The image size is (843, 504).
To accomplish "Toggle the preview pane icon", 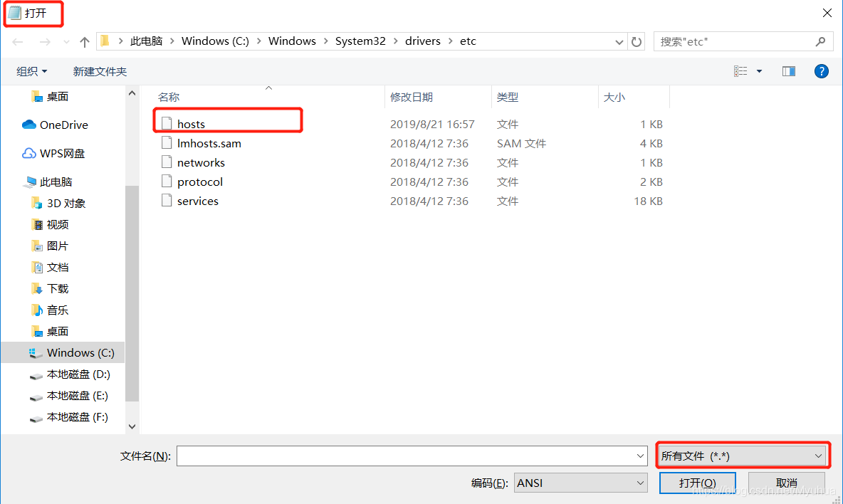I will pos(789,71).
